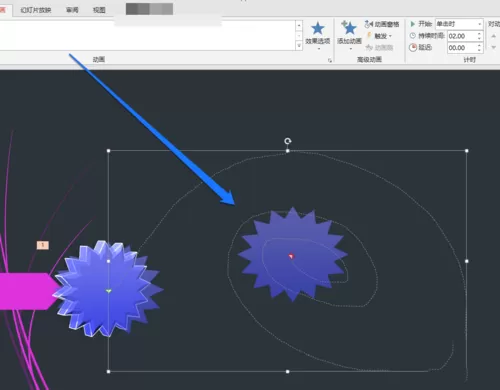Move animation earlier with reorder up arrow

pos(494,36)
